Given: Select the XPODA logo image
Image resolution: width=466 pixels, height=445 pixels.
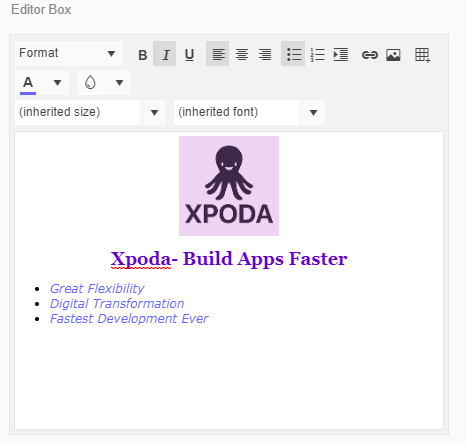Looking at the screenshot, I should point(229,186).
